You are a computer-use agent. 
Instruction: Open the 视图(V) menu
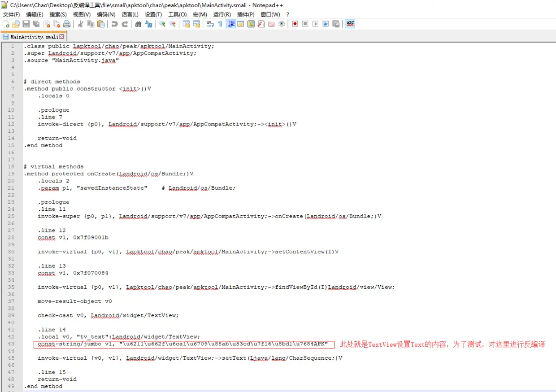(82, 14)
